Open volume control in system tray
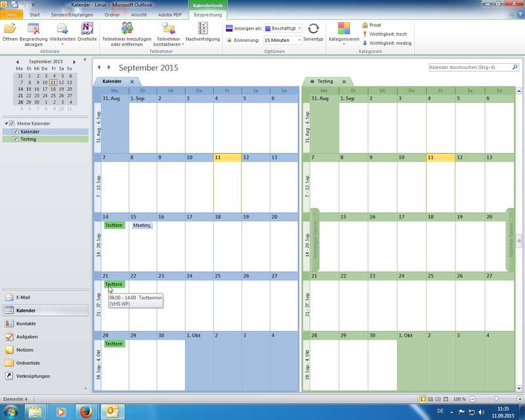 [482, 411]
